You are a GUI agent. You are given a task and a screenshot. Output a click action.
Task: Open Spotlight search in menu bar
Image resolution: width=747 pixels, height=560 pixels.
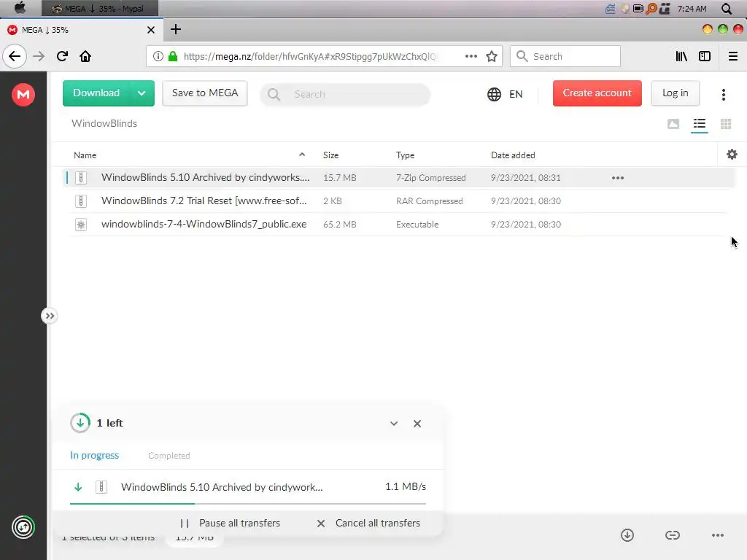coord(727,9)
